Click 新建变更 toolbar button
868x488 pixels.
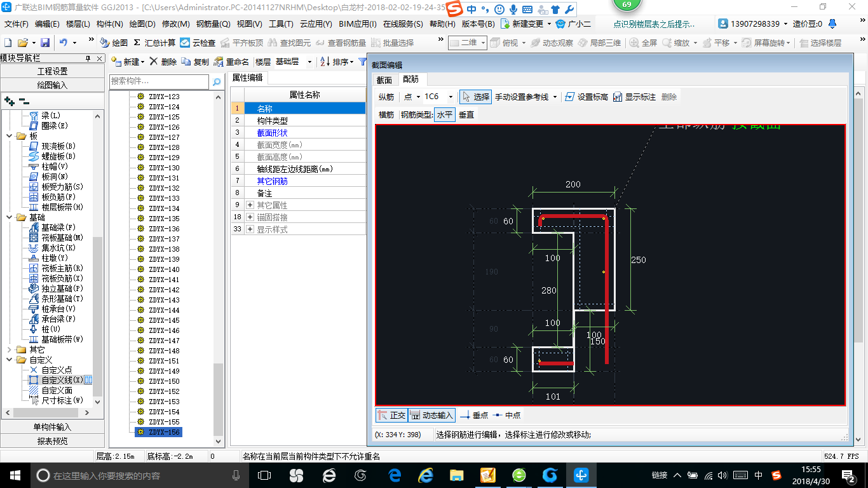[526, 24]
